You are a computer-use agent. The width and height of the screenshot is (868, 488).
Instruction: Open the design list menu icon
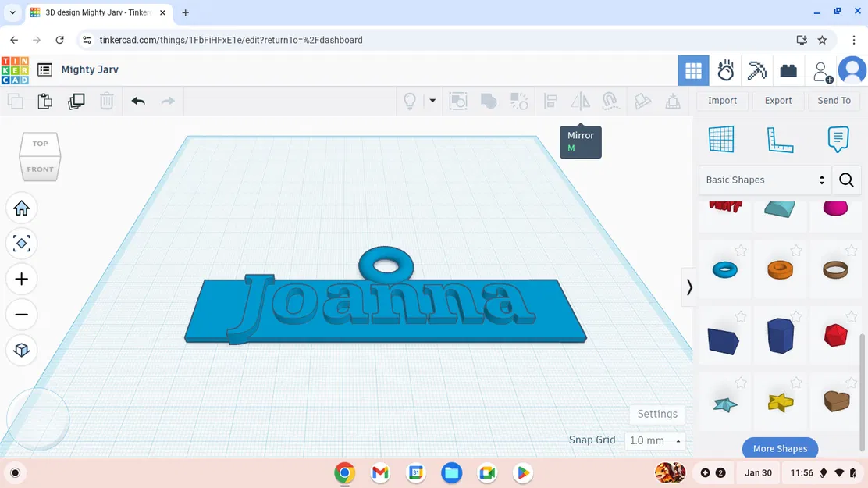[44, 69]
